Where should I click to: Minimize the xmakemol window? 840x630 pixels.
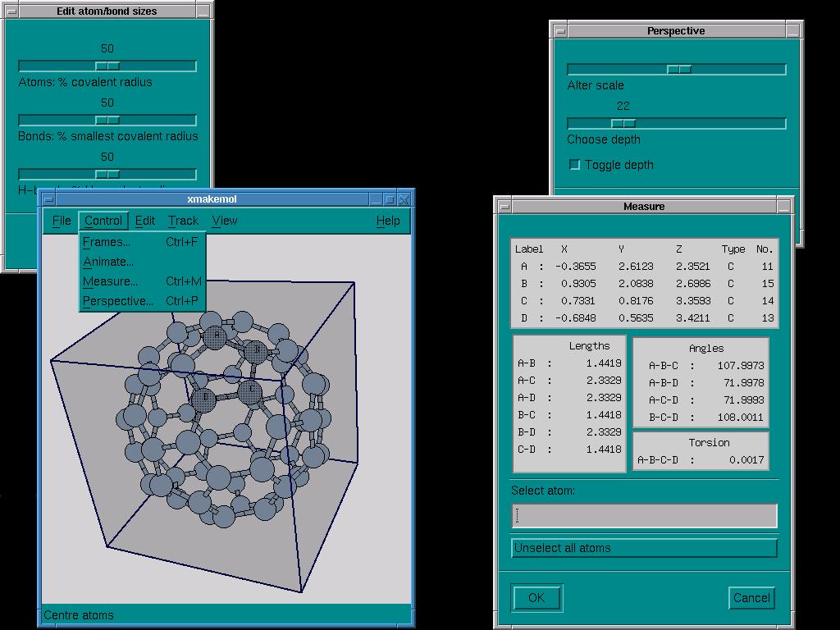point(375,199)
